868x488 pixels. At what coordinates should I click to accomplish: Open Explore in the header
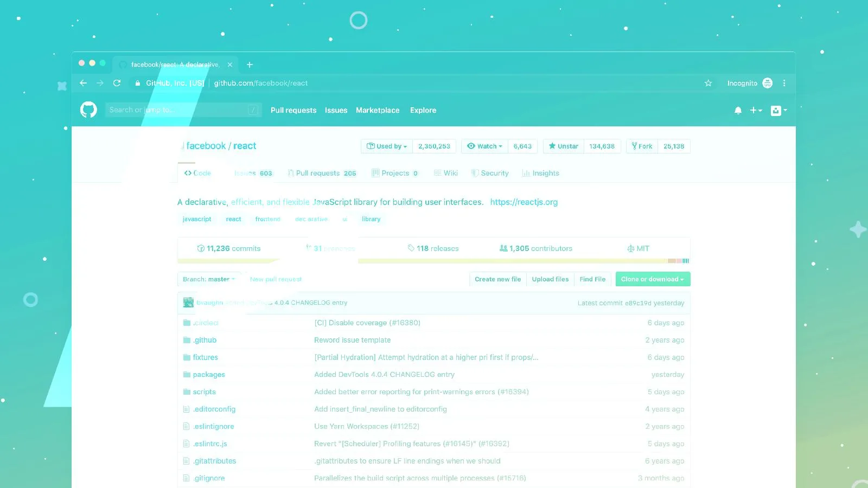coord(423,110)
